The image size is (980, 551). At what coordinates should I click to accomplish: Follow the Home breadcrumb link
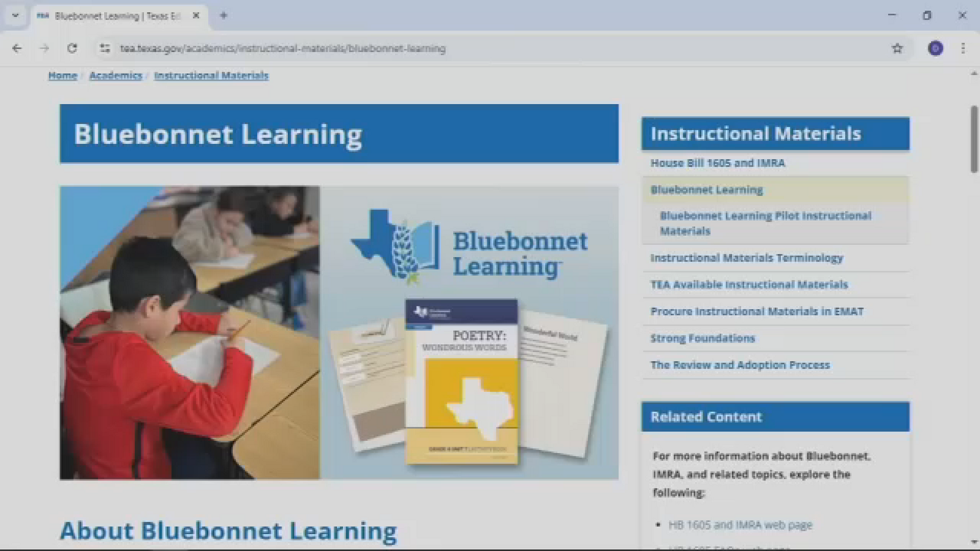(62, 75)
